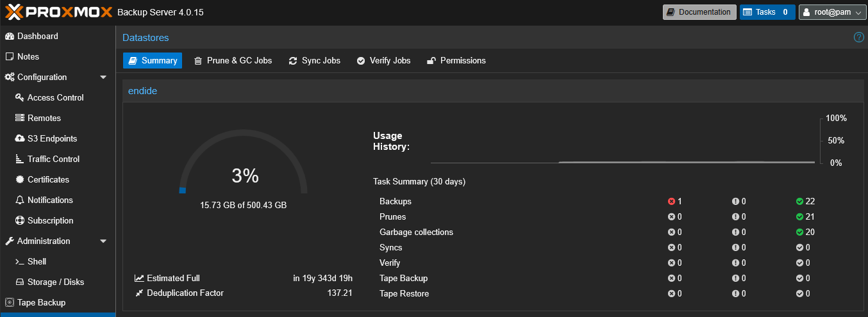Open the root@pam user dropdown
This screenshot has height=317, width=868.
832,12
